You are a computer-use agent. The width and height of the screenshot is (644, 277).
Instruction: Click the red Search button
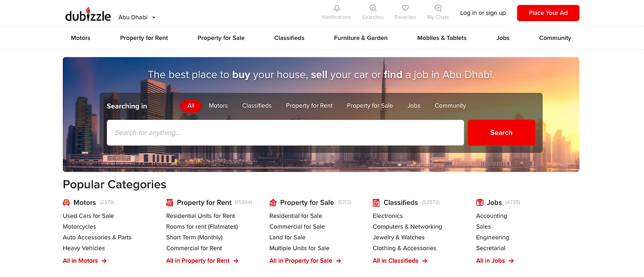(x=501, y=132)
